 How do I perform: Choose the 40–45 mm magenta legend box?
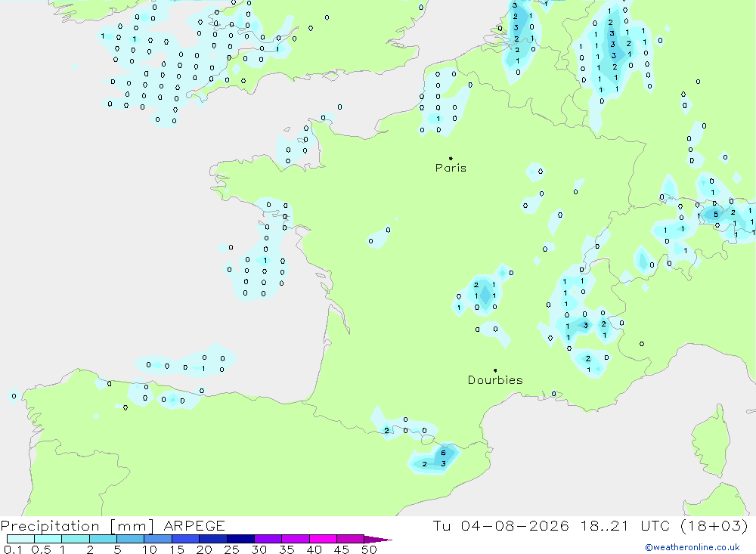point(323,539)
